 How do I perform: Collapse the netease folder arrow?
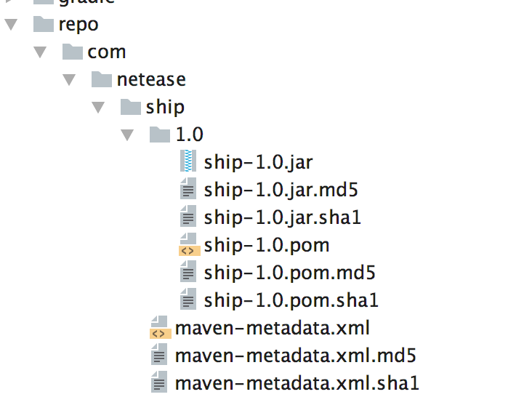[x=69, y=79]
